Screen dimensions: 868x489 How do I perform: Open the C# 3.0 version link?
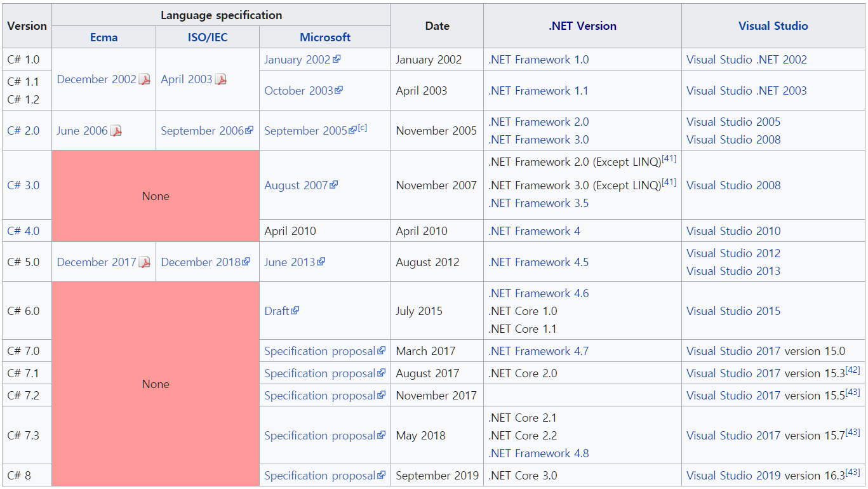pyautogui.click(x=23, y=185)
